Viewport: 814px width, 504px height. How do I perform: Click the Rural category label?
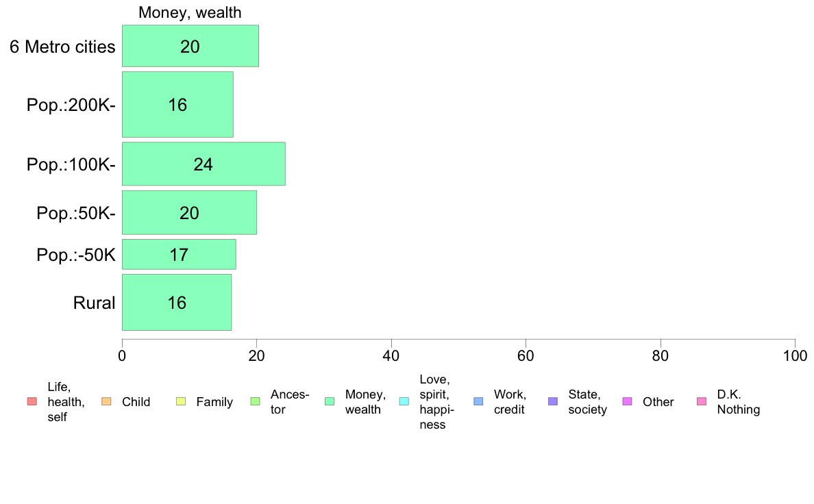tap(94, 303)
